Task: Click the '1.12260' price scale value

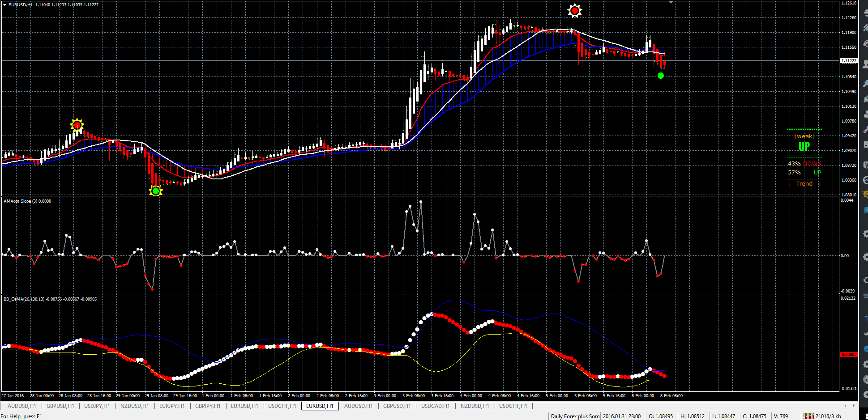Action: 849,18
